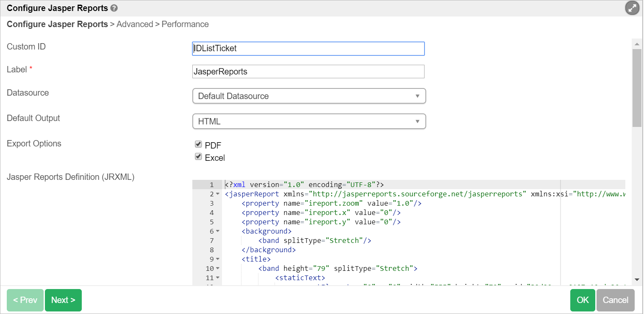This screenshot has height=314, width=644.
Task: Click the vertical scrollbar thumb
Action: coord(636,87)
